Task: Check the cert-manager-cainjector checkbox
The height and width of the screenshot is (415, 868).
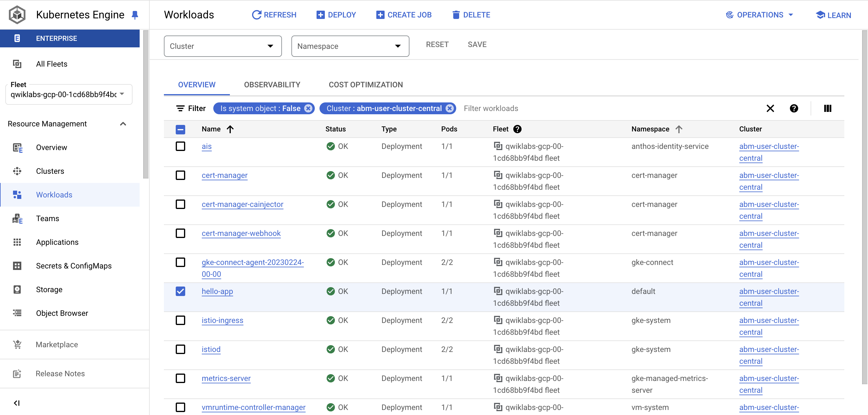Action: 180,204
